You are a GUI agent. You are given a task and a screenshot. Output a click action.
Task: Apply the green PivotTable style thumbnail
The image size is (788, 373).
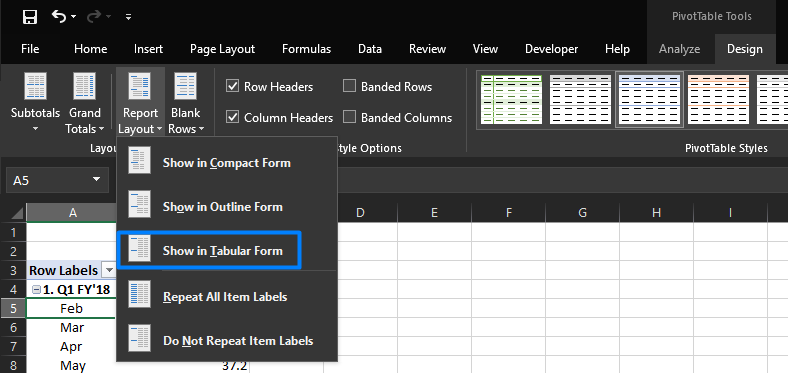(x=511, y=99)
